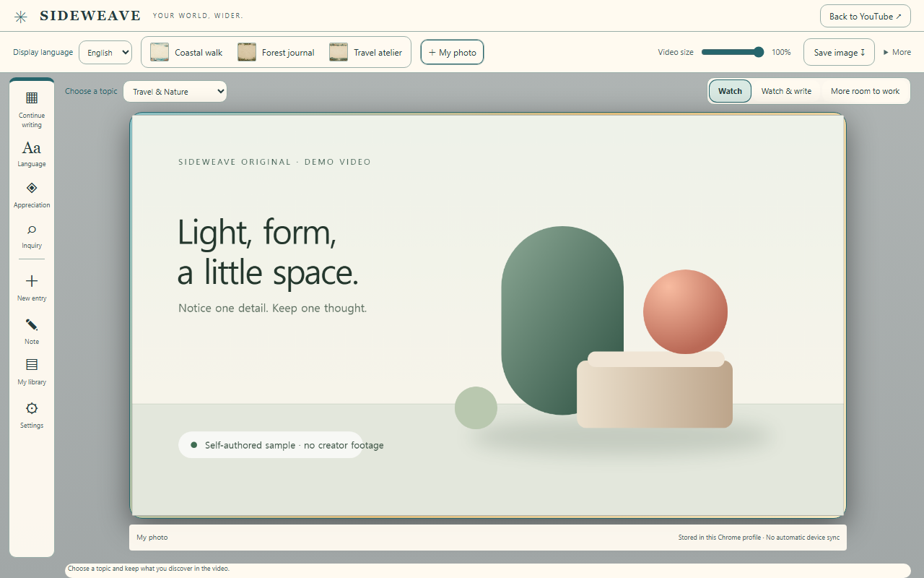
Task: Click the + My photo button
Action: [453, 52]
